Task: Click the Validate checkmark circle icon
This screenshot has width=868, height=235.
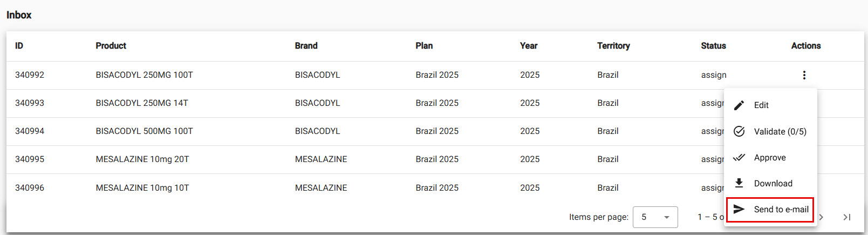Action: click(739, 131)
